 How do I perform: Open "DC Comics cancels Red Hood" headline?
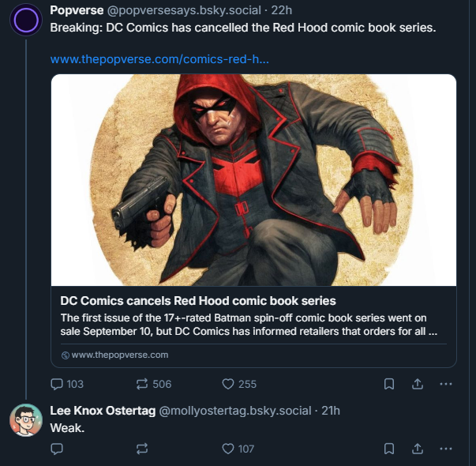198,301
